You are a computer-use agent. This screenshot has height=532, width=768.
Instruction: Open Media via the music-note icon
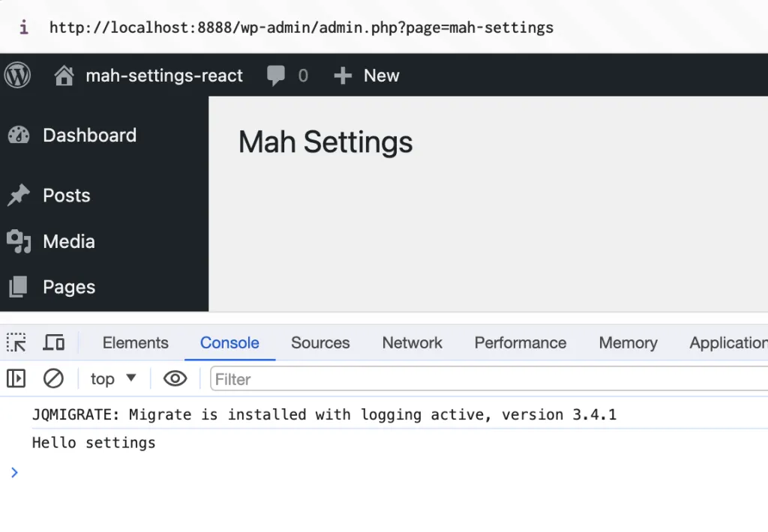click(x=20, y=241)
